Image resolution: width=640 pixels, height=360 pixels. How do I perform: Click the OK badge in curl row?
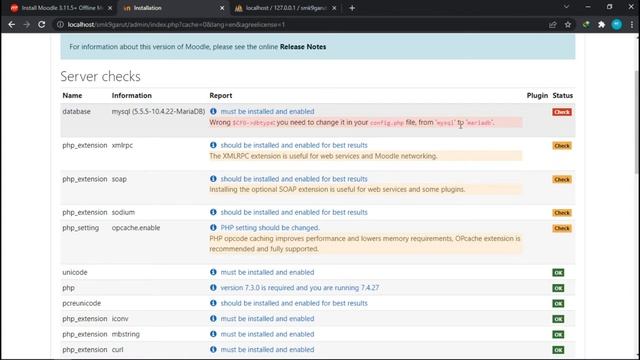[x=558, y=350]
